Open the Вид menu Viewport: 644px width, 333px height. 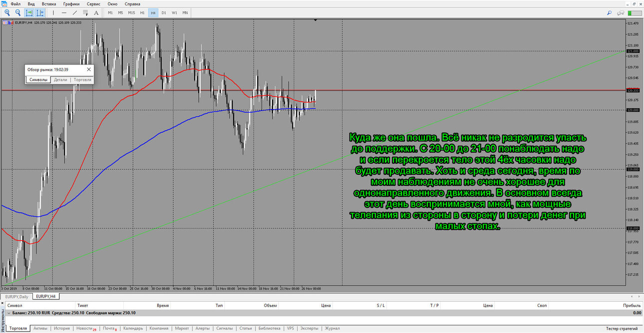click(x=31, y=3)
